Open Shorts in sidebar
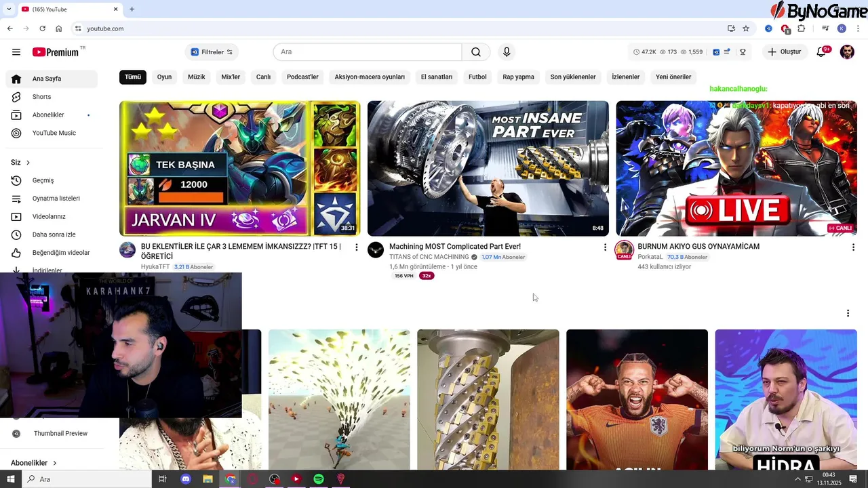The height and width of the screenshot is (488, 868). pyautogui.click(x=52, y=97)
